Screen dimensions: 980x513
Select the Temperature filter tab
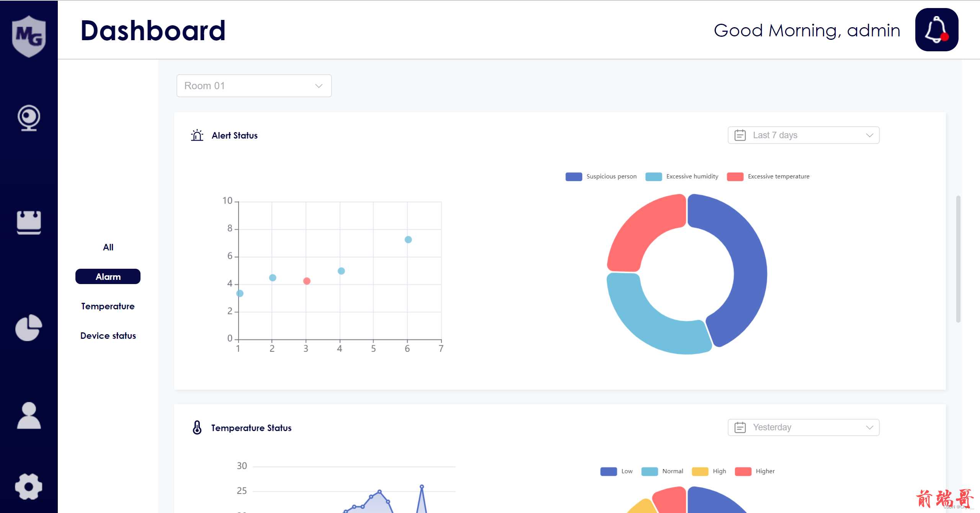pos(108,306)
